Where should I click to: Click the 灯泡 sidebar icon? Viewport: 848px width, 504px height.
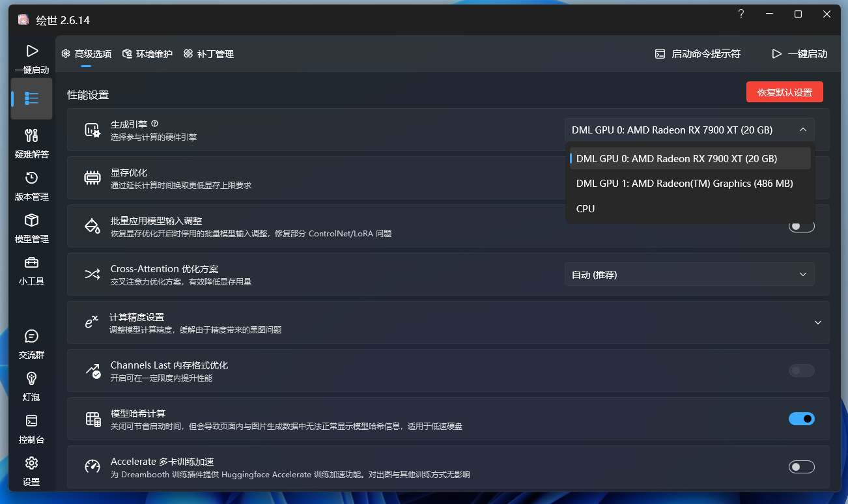[31, 384]
